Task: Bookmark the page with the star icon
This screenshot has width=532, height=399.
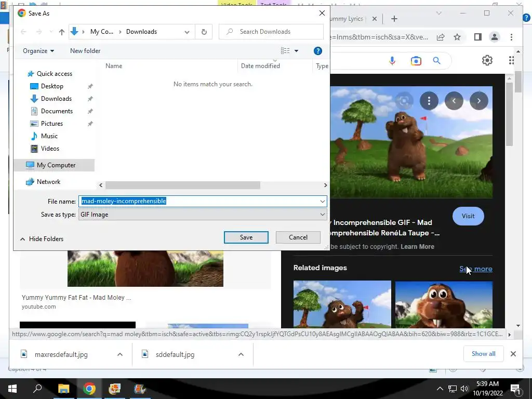Action: coord(457,37)
